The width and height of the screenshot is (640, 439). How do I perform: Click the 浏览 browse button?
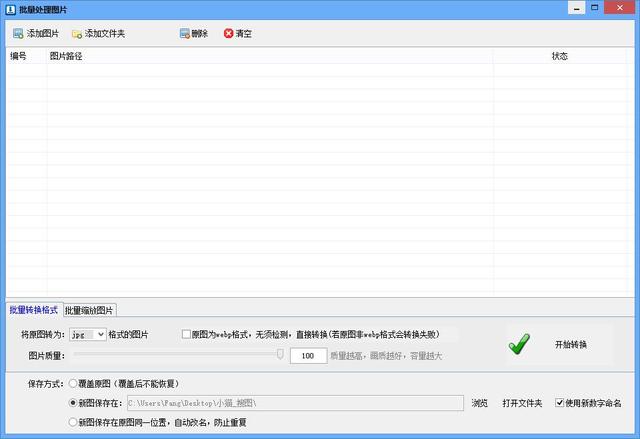(480, 403)
